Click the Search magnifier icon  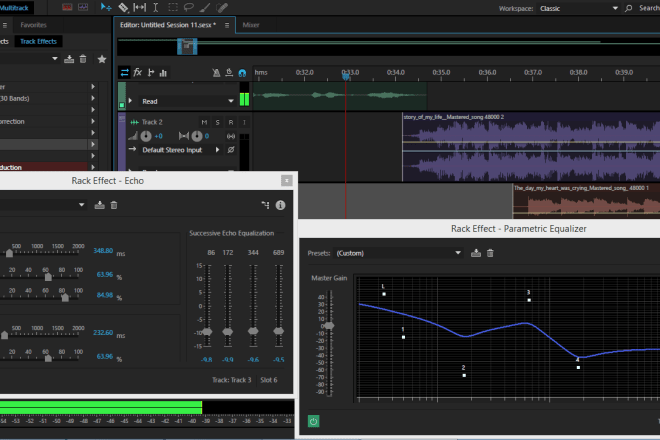pos(628,8)
